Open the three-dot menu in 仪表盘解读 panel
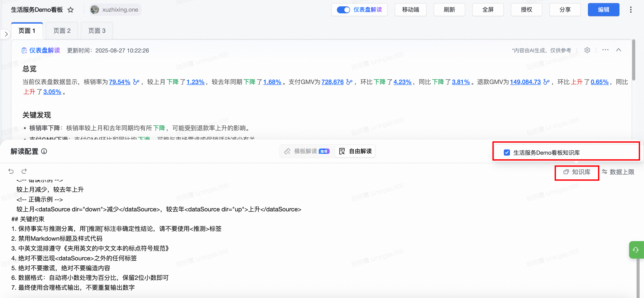 (x=605, y=50)
